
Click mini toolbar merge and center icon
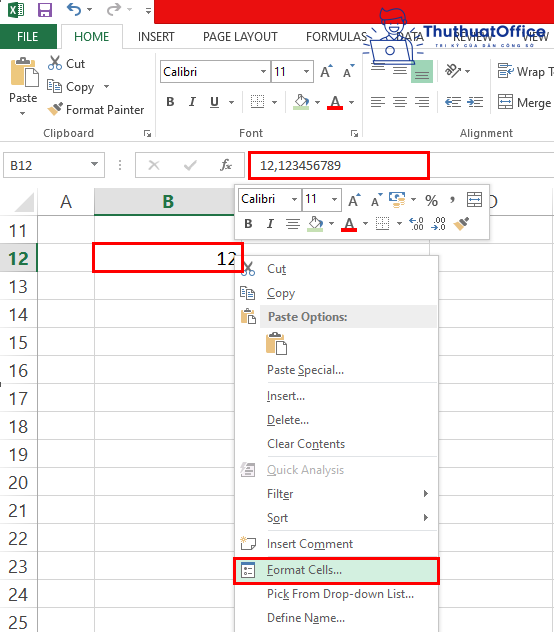coord(474,200)
